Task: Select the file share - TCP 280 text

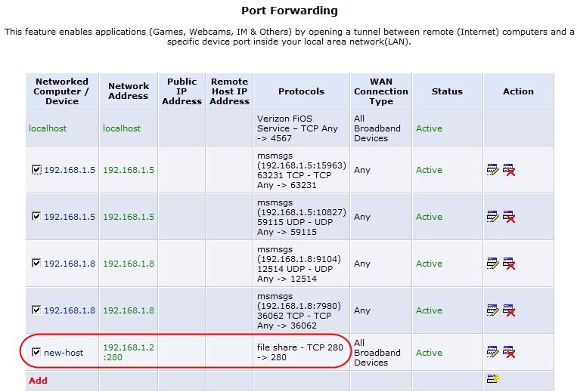Action: [300, 352]
